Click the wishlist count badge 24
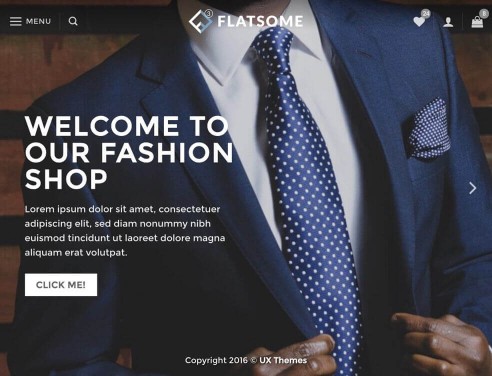 [x=426, y=14]
